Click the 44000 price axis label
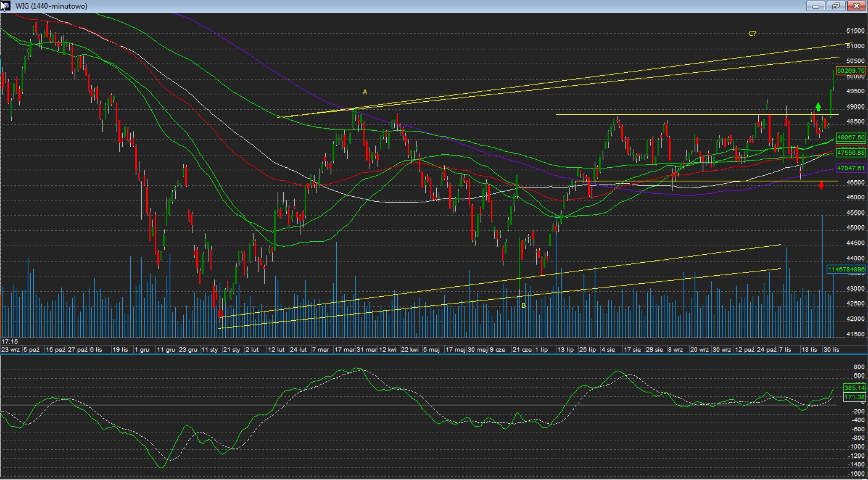Viewport: 868px width, 480px height. pos(856,258)
